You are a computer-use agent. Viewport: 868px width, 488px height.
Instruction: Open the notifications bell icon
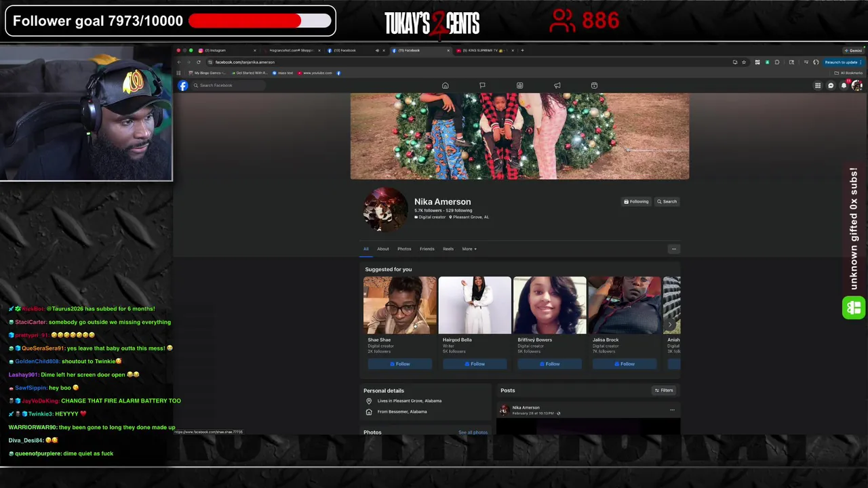click(x=844, y=85)
